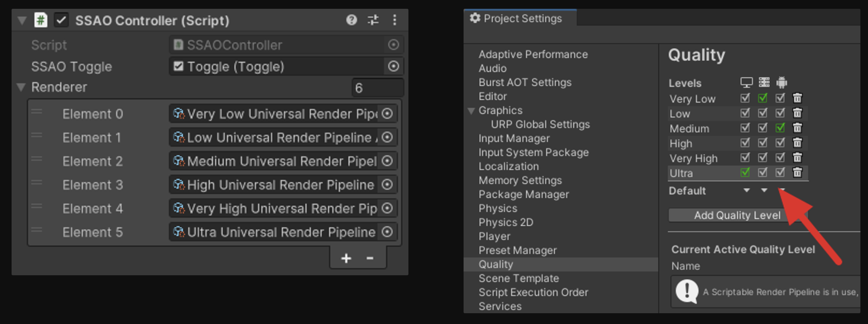The image size is (868, 324).
Task: Click the Add Quality Level button
Action: (x=737, y=215)
